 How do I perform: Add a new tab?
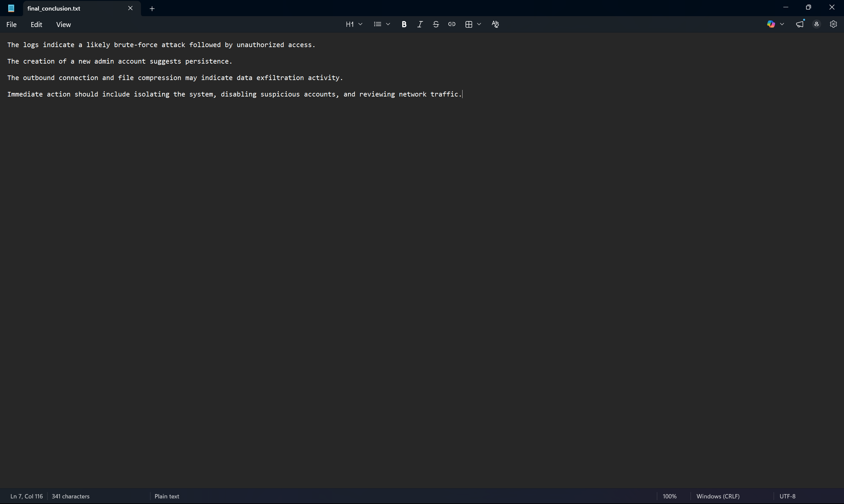coord(152,9)
